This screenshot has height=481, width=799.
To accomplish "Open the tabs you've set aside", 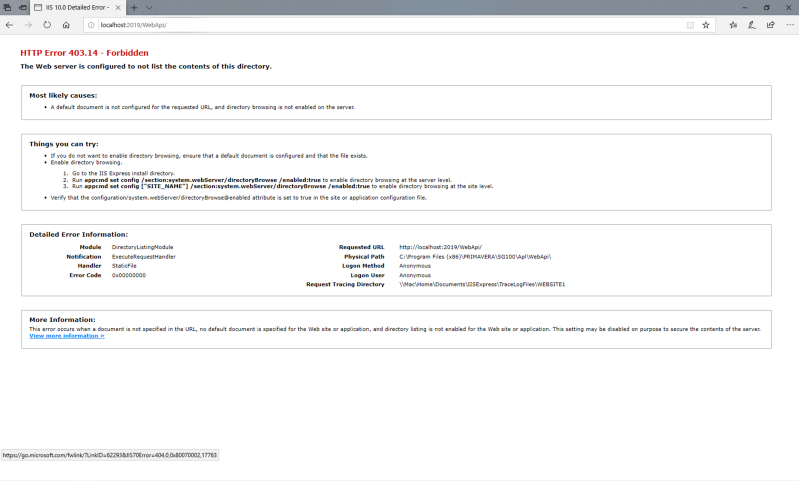I will [7, 7].
